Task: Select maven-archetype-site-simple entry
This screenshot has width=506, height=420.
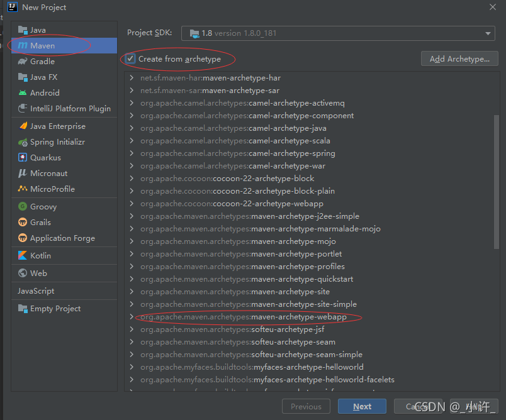Action: click(x=249, y=304)
